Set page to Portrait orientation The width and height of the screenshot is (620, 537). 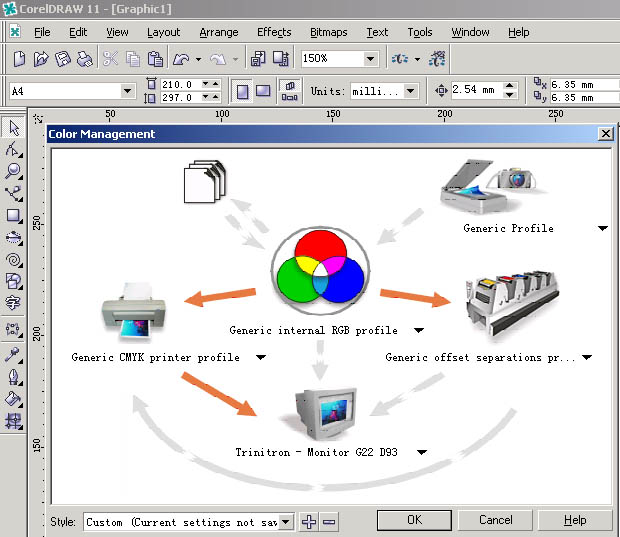coord(242,91)
